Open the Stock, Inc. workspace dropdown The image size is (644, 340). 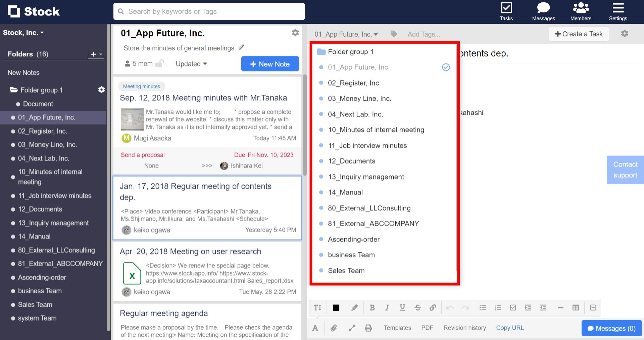23,32
